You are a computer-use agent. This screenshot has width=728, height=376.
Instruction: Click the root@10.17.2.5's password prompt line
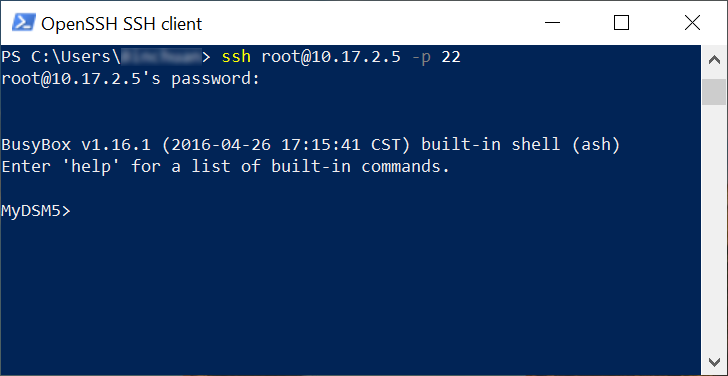point(130,79)
